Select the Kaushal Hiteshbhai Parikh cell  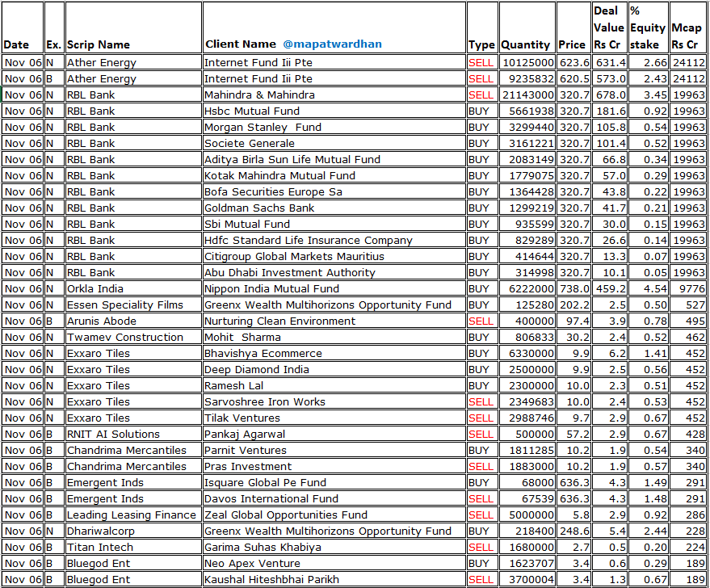[334, 580]
